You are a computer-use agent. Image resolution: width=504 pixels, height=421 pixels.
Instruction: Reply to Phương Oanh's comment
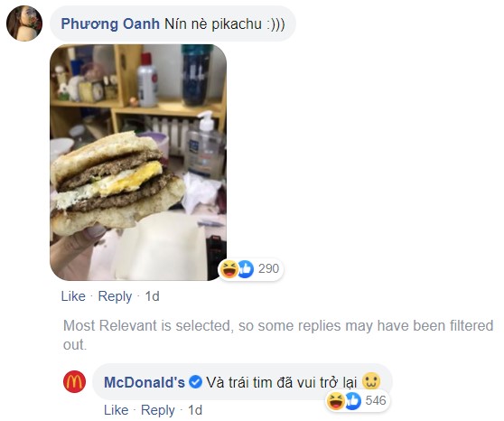(115, 296)
